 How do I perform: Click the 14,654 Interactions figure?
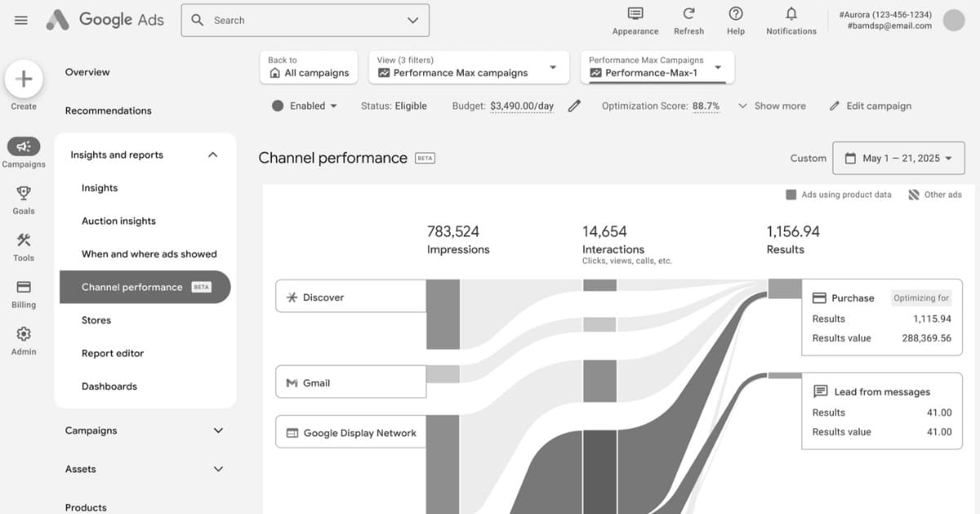click(x=604, y=232)
